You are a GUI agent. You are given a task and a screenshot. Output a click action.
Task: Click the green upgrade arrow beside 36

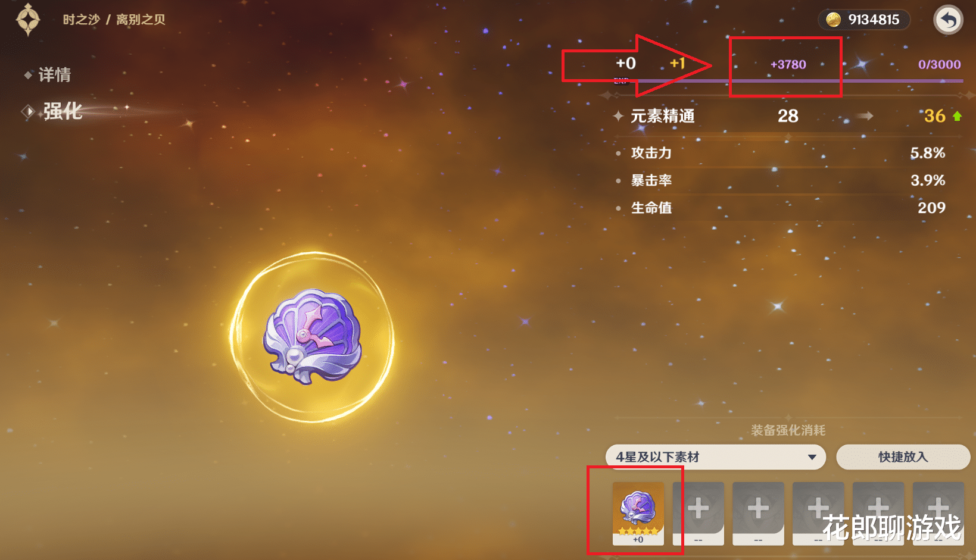(957, 116)
